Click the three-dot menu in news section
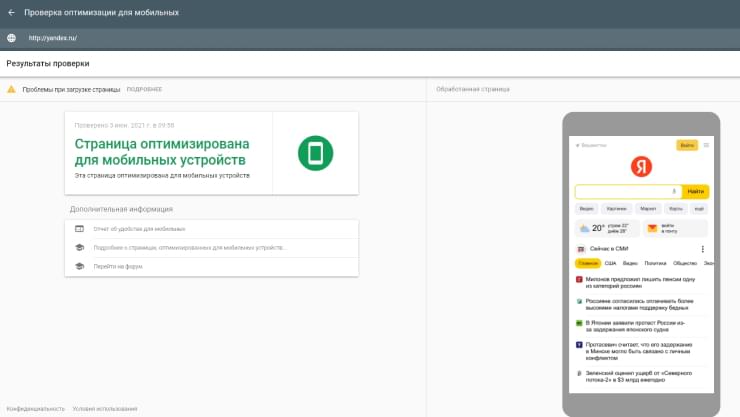 tap(702, 249)
